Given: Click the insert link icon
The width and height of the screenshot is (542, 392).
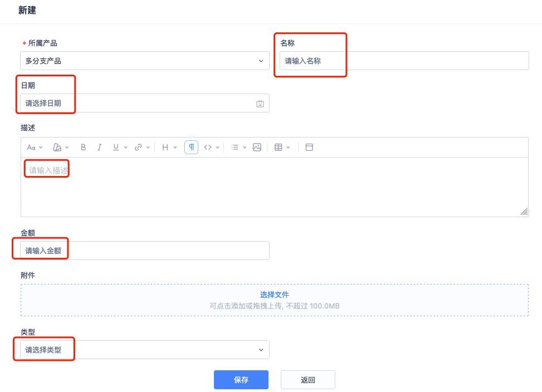Looking at the screenshot, I should (x=138, y=148).
